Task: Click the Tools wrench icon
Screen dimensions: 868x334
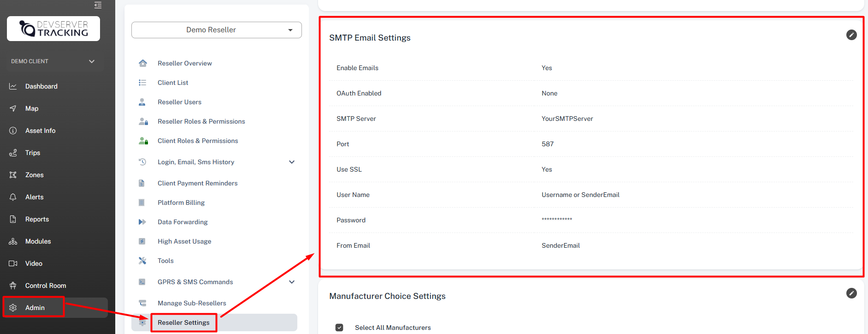Action: [x=142, y=261]
